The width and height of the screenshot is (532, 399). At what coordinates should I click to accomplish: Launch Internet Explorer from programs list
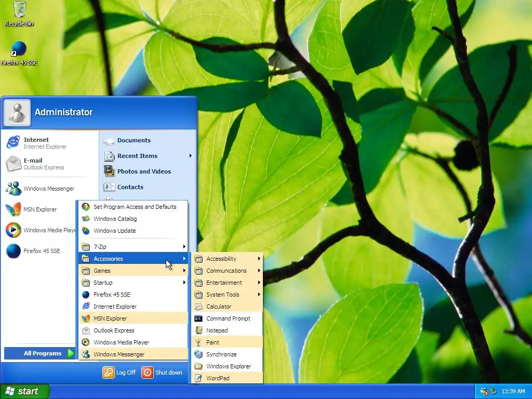click(x=134, y=307)
